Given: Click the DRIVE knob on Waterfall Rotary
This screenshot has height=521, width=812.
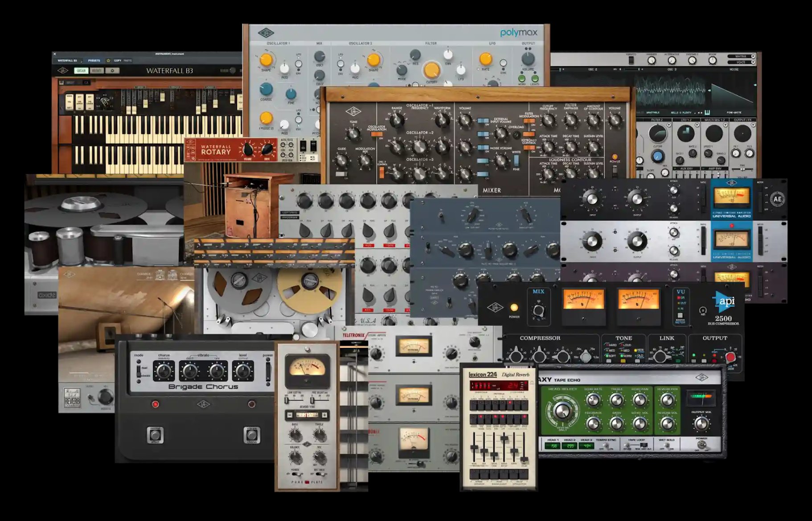Looking at the screenshot, I should pyautogui.click(x=267, y=150).
